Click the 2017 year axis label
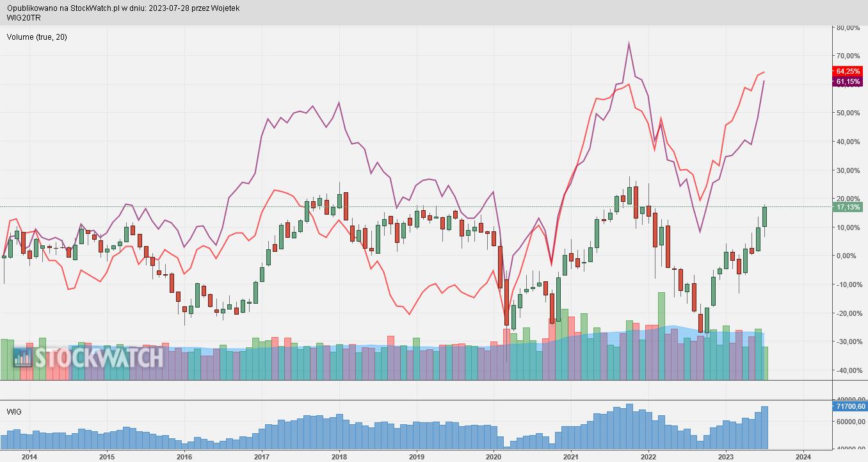868x462 pixels. (x=262, y=457)
